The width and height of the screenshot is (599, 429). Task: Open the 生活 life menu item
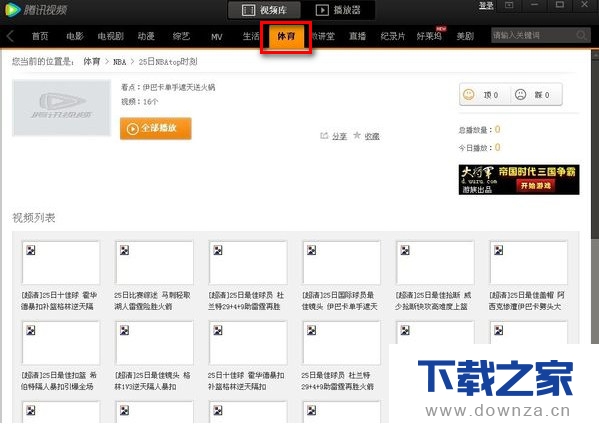coord(251,36)
